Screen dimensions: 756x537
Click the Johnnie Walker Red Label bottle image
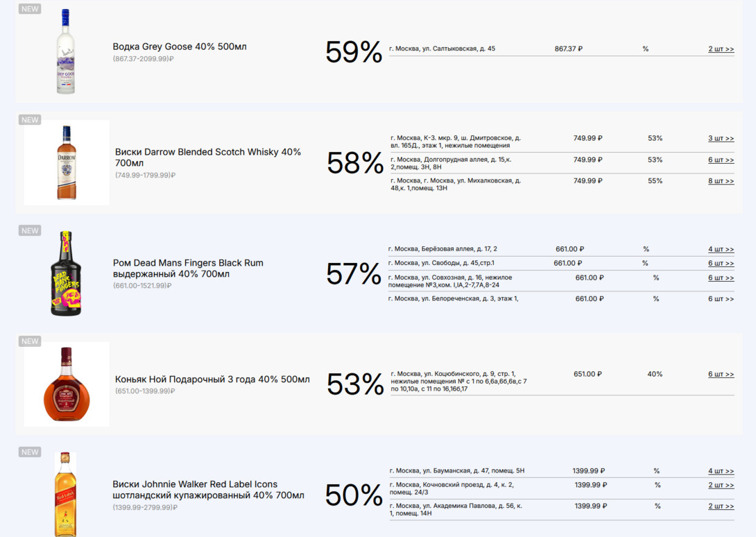pos(65,494)
